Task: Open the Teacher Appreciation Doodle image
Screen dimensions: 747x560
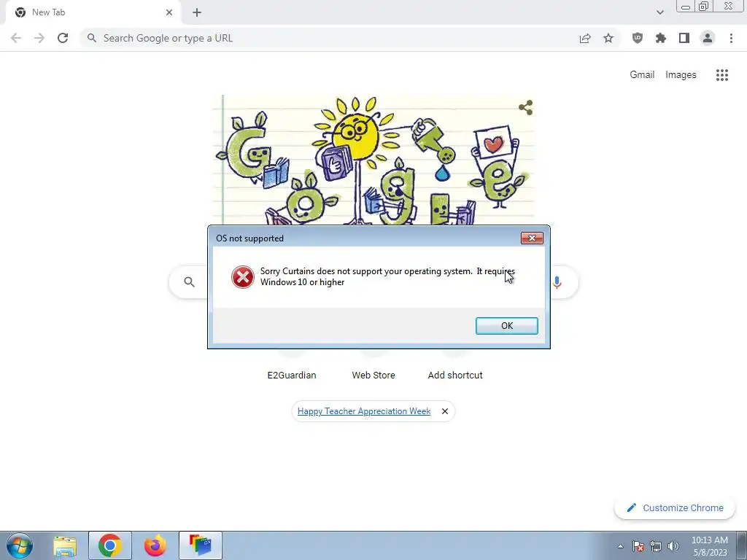Action: [373, 160]
